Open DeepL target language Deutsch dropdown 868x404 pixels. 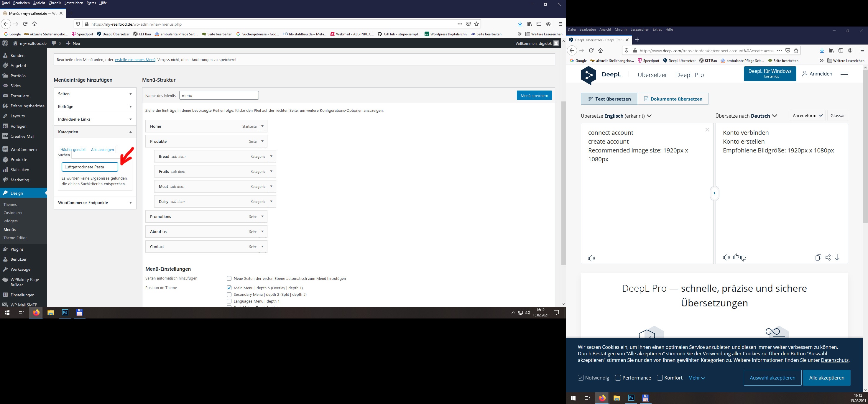click(x=746, y=116)
